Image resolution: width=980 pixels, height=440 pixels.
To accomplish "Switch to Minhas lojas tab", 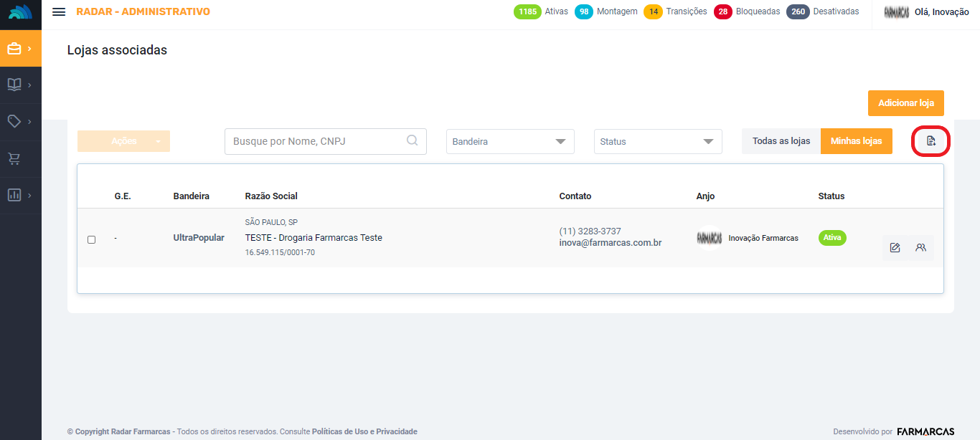I will click(856, 141).
